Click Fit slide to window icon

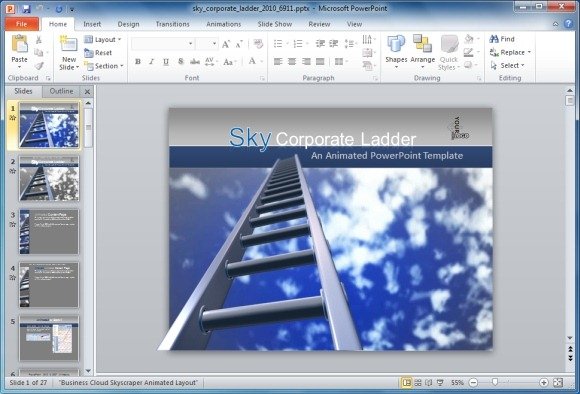(558, 383)
